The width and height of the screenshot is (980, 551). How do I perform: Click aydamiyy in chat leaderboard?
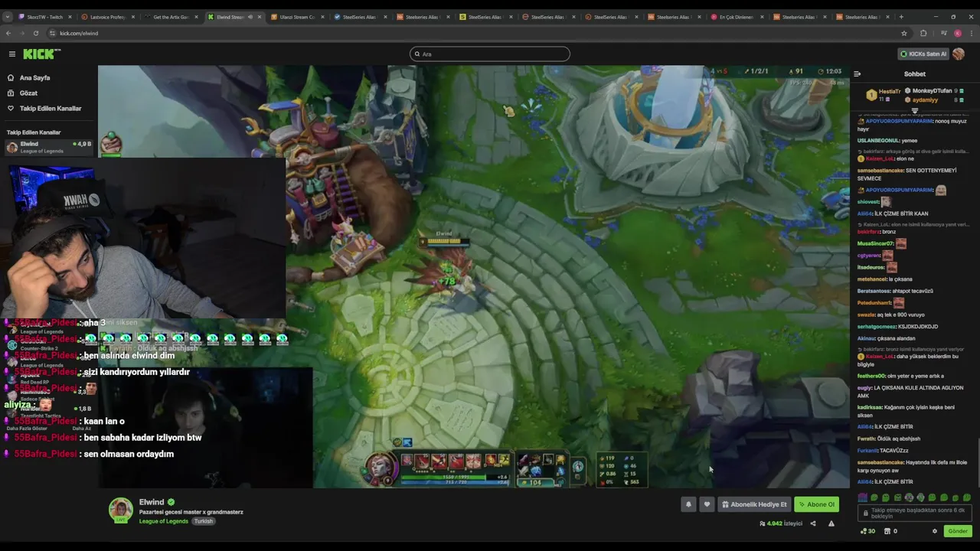(x=925, y=100)
